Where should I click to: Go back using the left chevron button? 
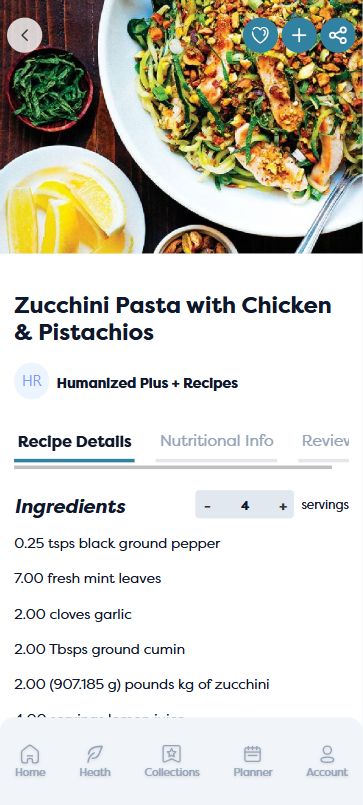[x=24, y=35]
